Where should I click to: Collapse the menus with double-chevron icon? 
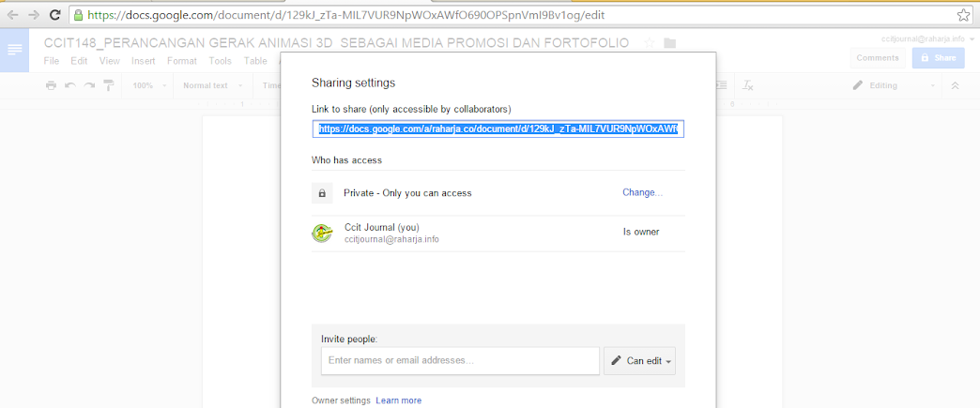click(x=955, y=85)
